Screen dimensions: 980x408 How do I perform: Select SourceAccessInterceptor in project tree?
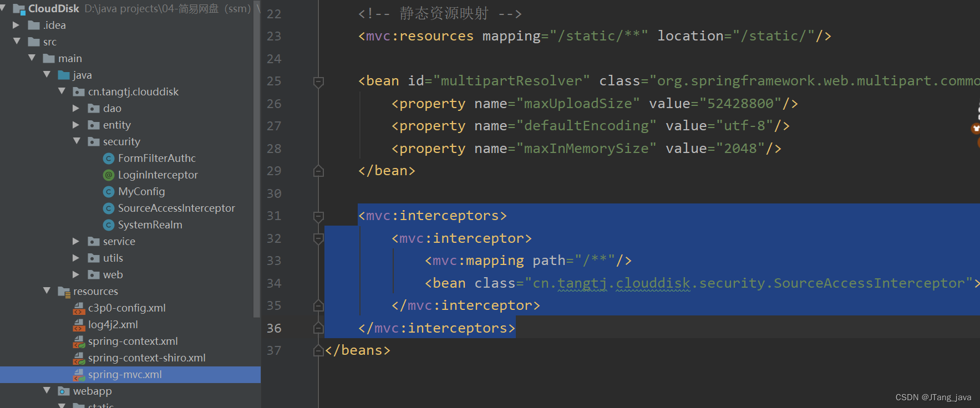click(x=176, y=208)
